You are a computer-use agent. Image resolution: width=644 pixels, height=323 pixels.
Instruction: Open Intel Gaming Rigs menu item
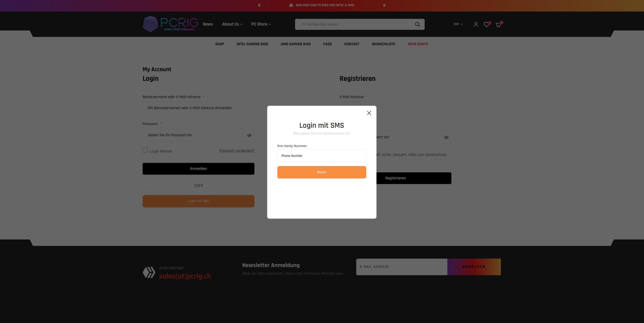(x=252, y=44)
